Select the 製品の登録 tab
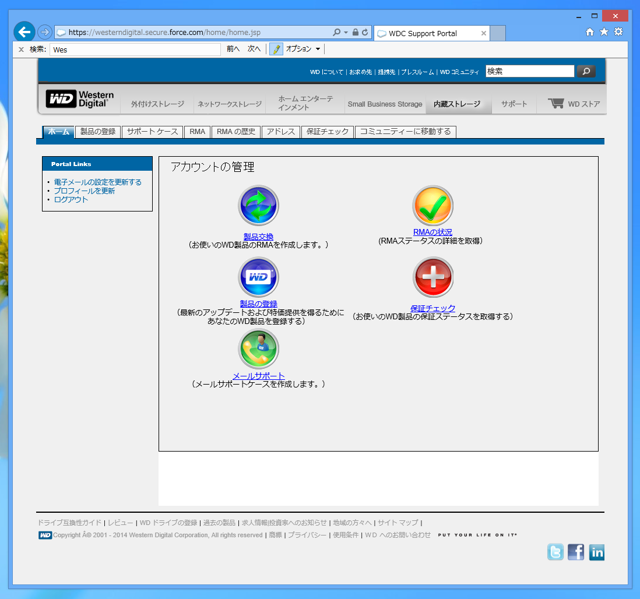Screen dimensions: 640x599 coord(98,131)
